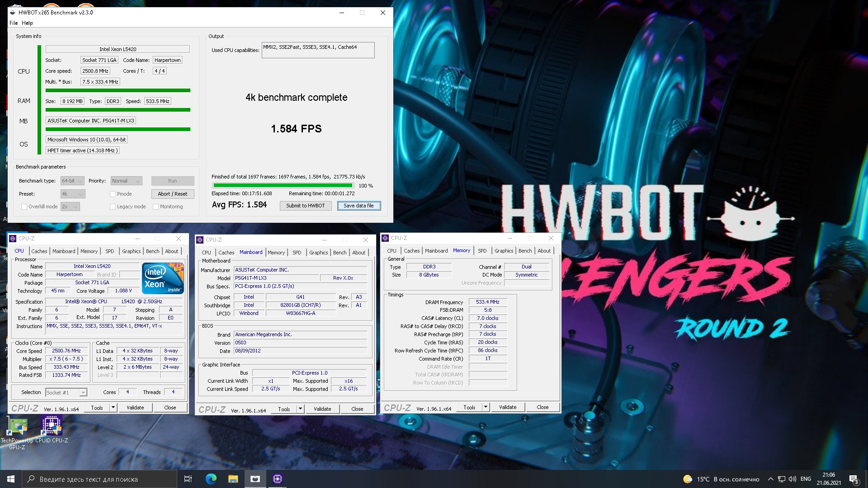The image size is (868, 488).
Task: Click HPET timer active field
Action: pos(83,150)
